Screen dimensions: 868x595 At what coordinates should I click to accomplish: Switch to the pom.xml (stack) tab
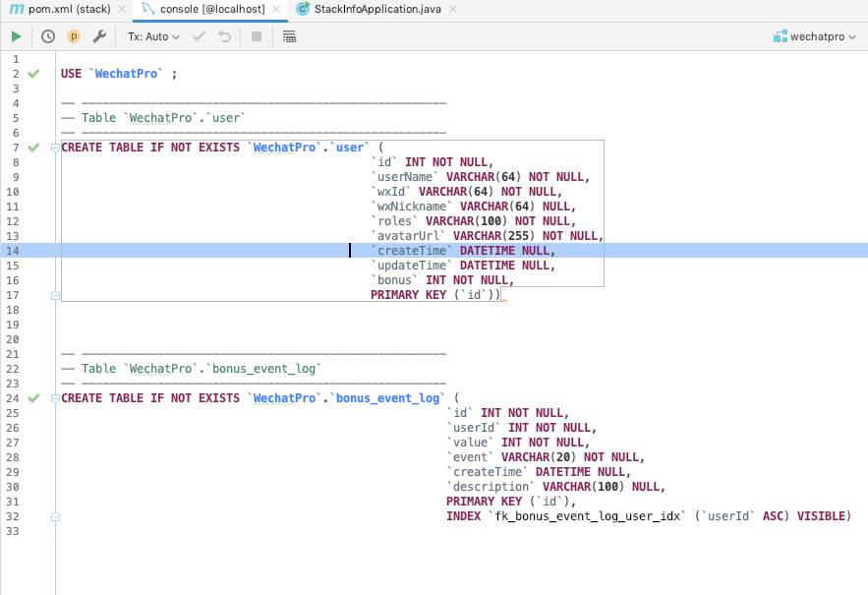[x=61, y=9]
